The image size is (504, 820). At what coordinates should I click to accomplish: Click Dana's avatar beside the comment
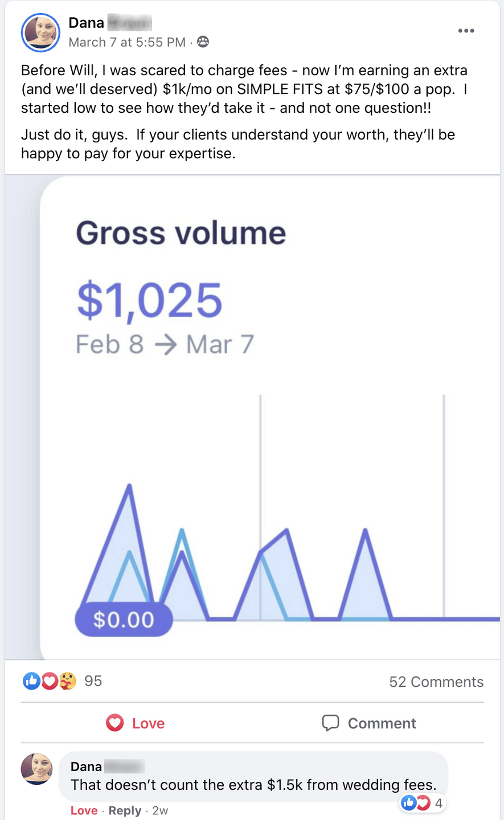tap(36, 769)
